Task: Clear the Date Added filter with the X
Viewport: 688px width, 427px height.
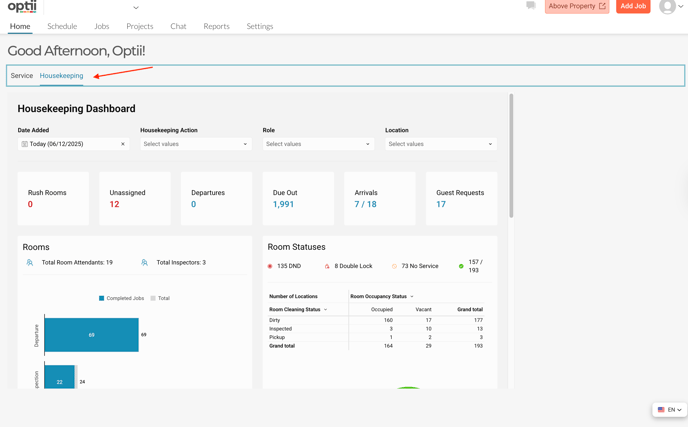Action: 123,144
